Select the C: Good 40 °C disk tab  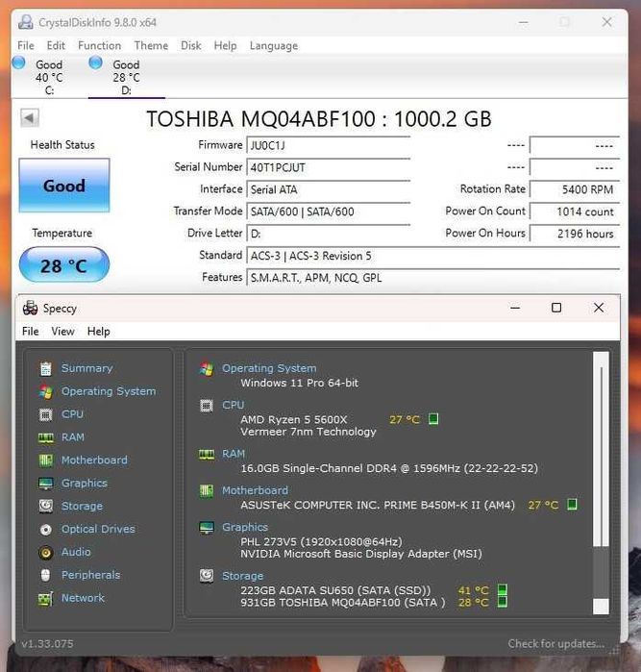[x=49, y=77]
